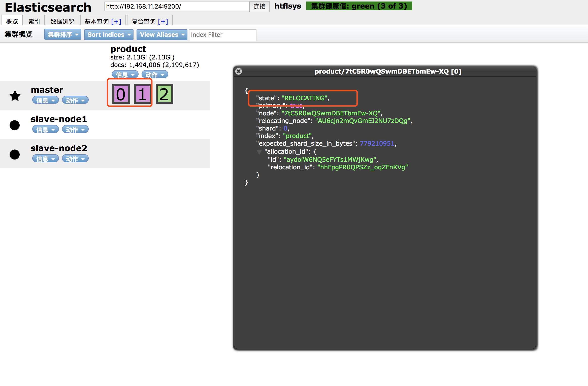
Task: Open product index 信息 menu
Action: 125,75
